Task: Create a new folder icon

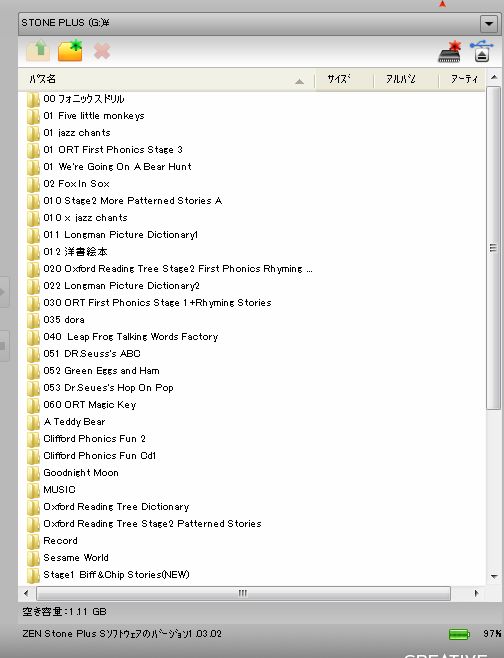Action: (x=70, y=51)
